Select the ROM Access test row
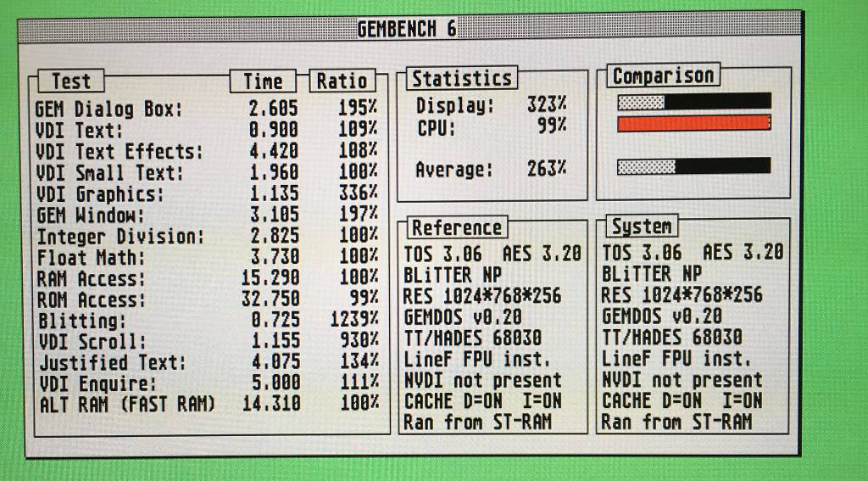Image resolution: width=868 pixels, height=481 pixels. 207,299
